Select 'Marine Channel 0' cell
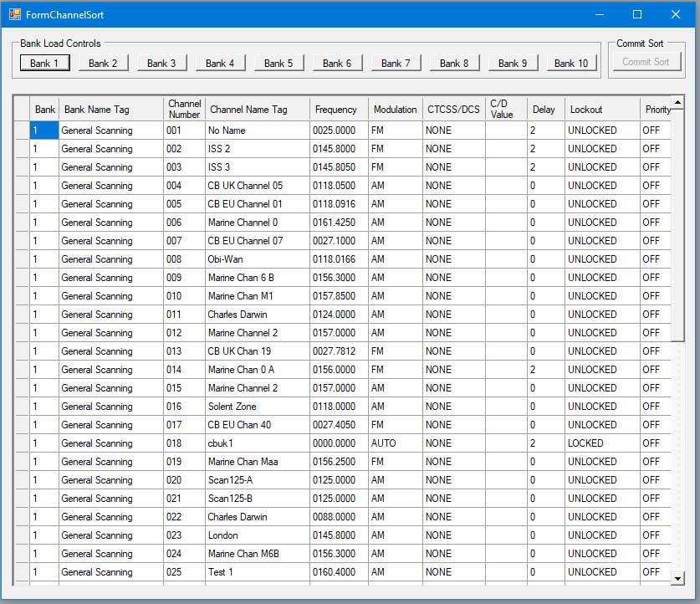 pyautogui.click(x=257, y=223)
